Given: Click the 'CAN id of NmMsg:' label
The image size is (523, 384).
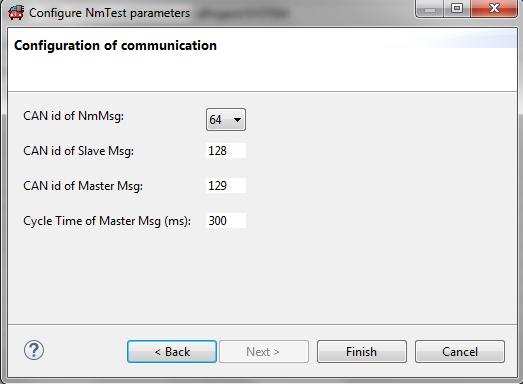Looking at the screenshot, I should [x=73, y=116].
